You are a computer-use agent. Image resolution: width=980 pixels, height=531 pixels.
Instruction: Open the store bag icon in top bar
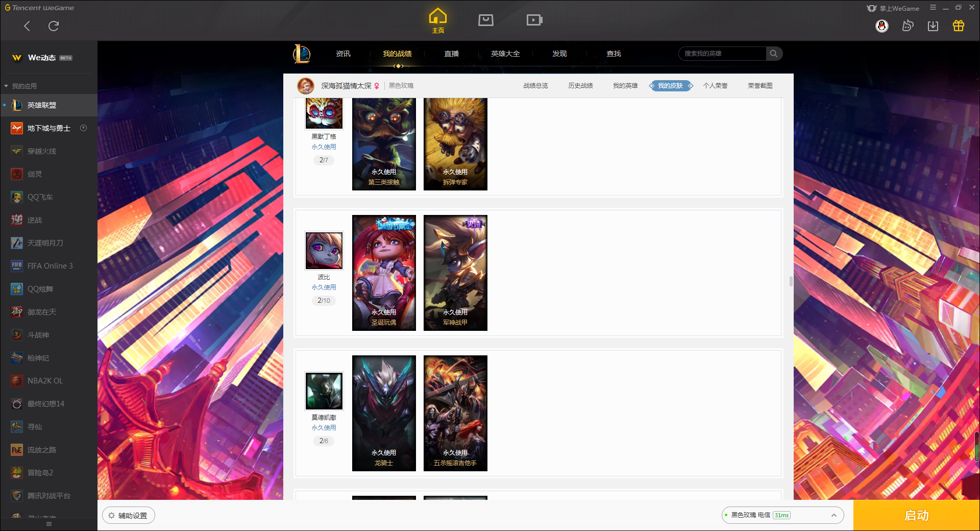pyautogui.click(x=486, y=20)
